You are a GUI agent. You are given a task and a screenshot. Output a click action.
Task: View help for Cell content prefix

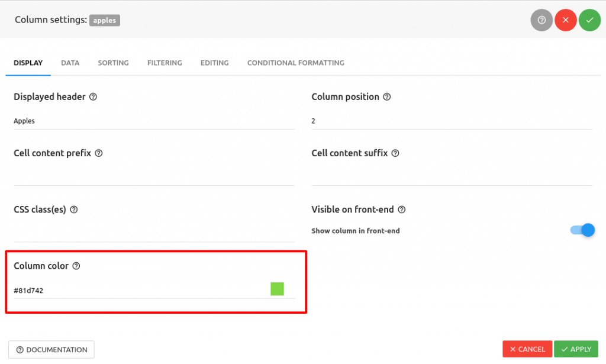[x=98, y=153]
